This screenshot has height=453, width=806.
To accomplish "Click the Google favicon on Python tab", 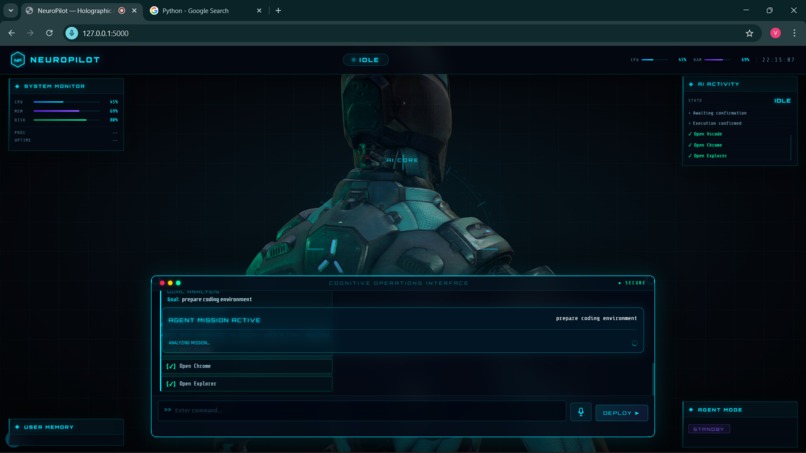I will [x=154, y=10].
